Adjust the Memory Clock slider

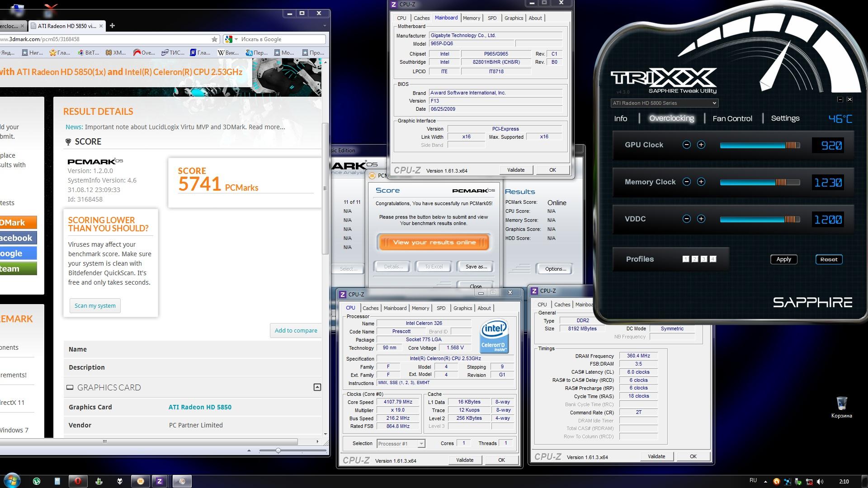[759, 182]
